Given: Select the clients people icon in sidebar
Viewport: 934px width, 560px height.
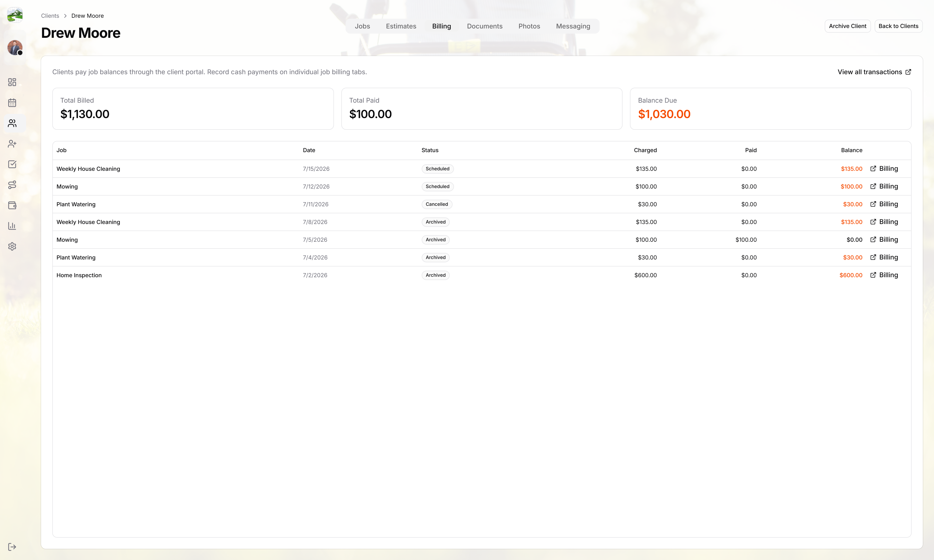Looking at the screenshot, I should coord(12,123).
